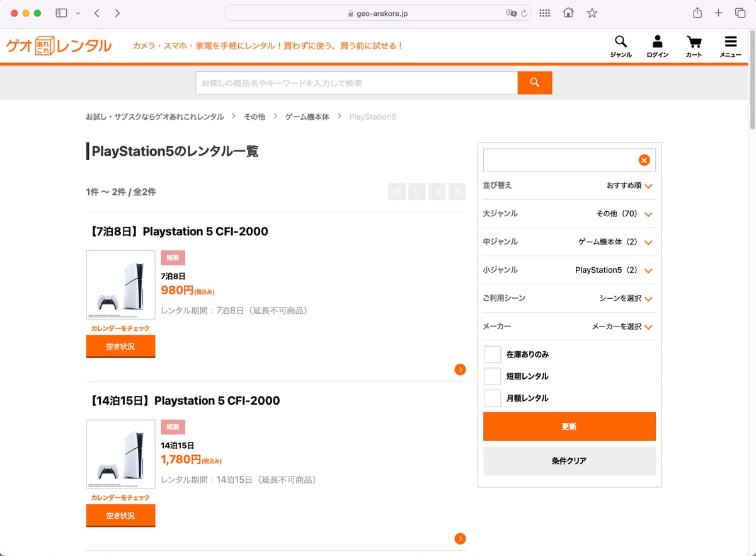Open the orange arrow for the 7泊8日 item
The height and width of the screenshot is (556, 756).
pos(460,369)
